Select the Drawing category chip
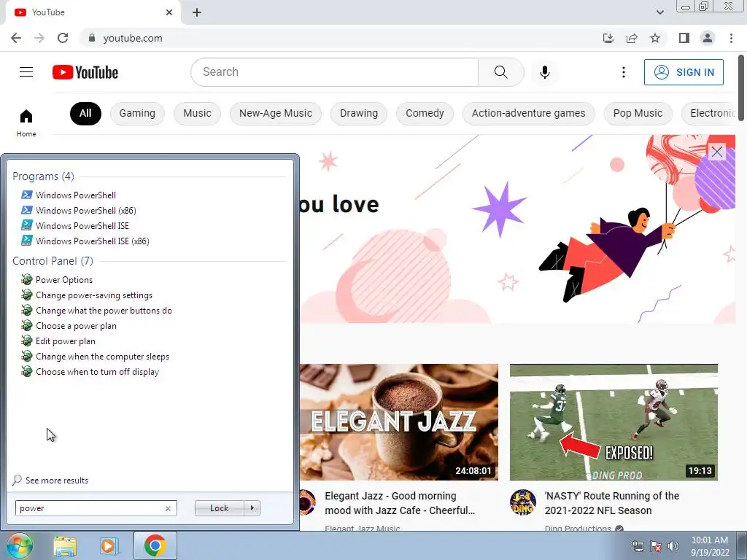The image size is (747, 560). click(x=359, y=113)
